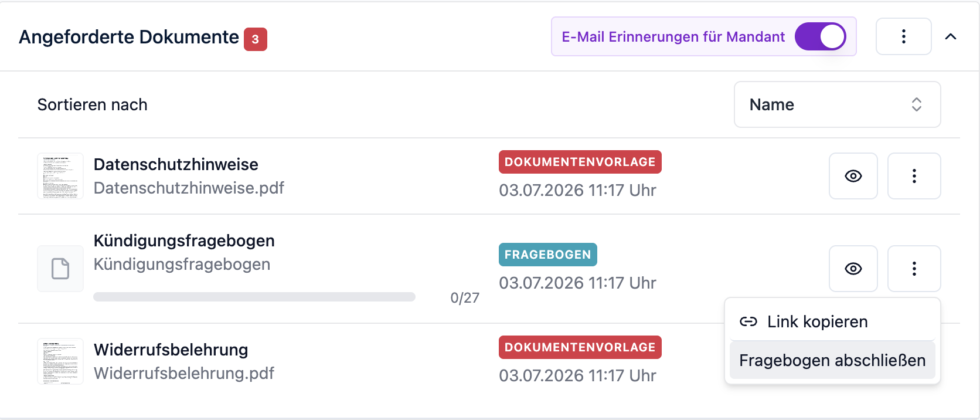This screenshot has width=980, height=420.
Task: Open the Datenschutzhinweise document title
Action: point(176,164)
